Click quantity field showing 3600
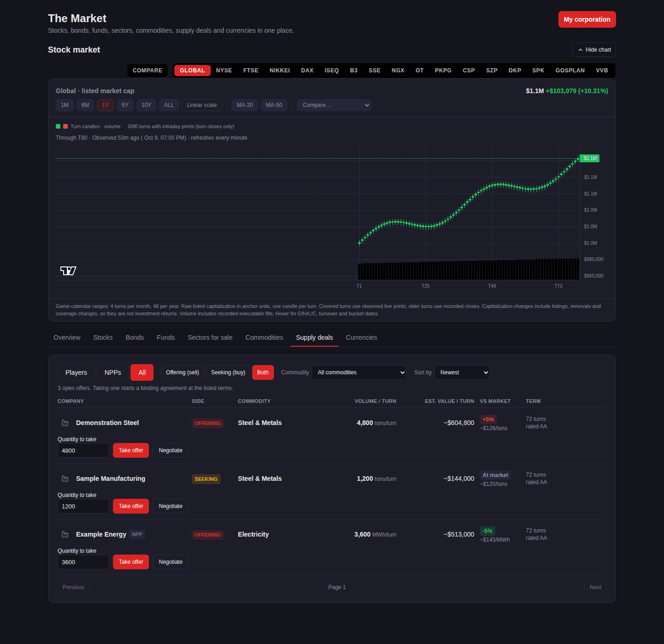 coord(83,562)
